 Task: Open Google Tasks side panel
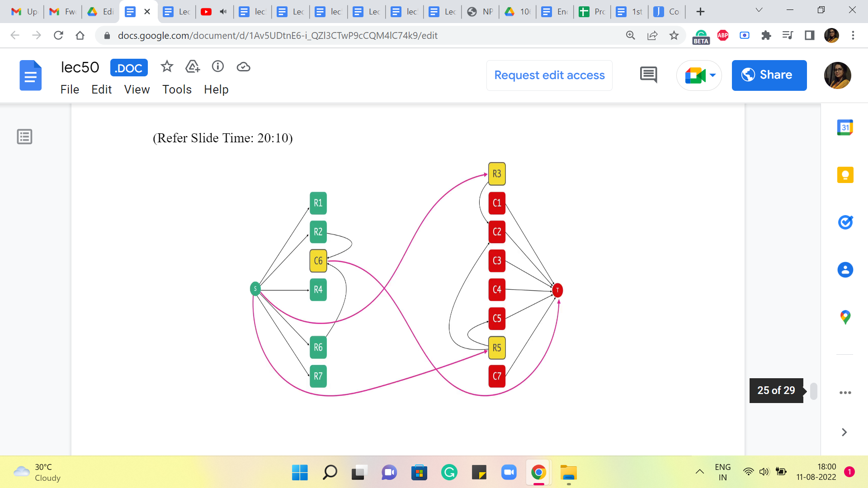pyautogui.click(x=845, y=222)
